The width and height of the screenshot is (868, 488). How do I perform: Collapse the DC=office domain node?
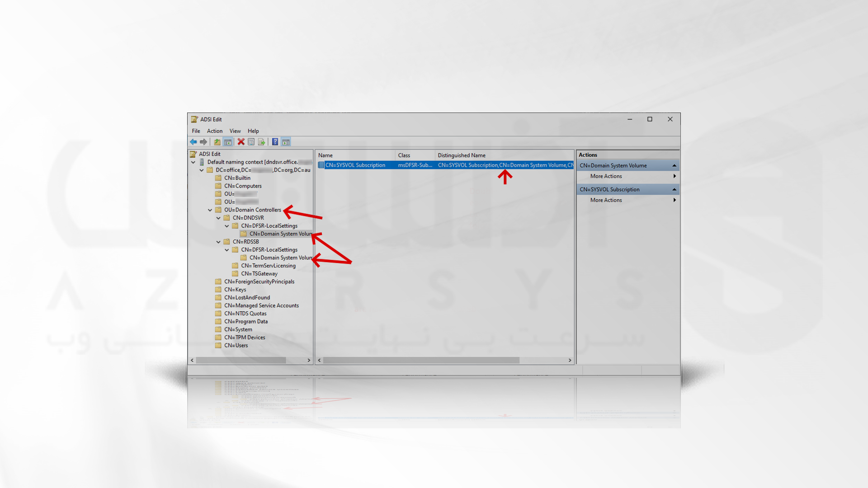click(x=202, y=170)
